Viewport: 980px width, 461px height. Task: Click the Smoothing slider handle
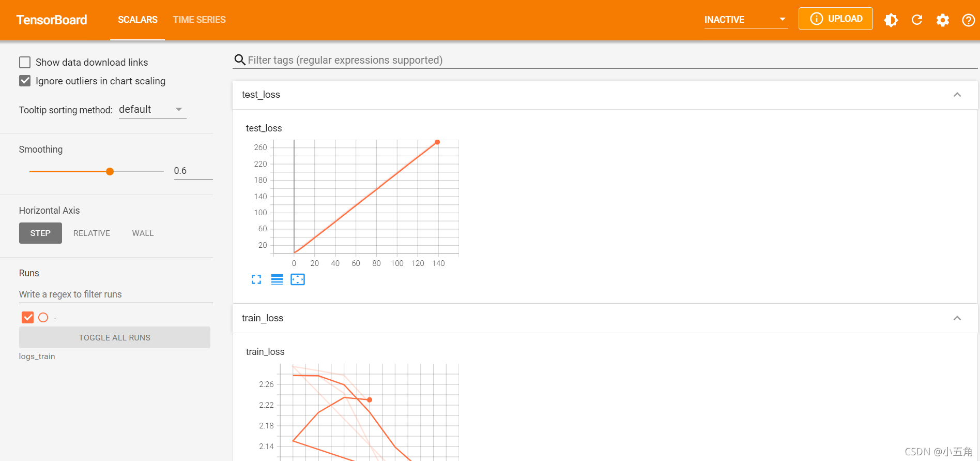pyautogui.click(x=110, y=171)
